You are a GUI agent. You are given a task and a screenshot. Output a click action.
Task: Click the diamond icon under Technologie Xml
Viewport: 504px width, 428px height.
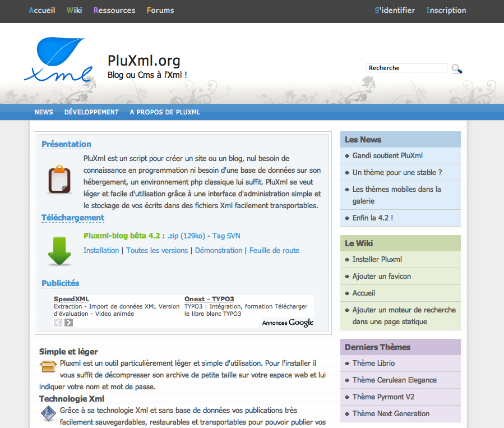click(49, 413)
